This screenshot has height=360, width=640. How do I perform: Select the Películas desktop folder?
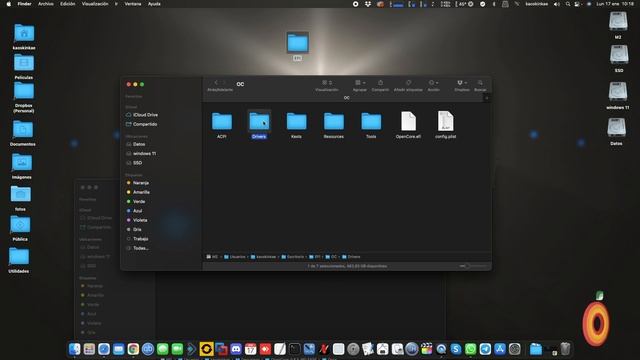tap(24, 64)
